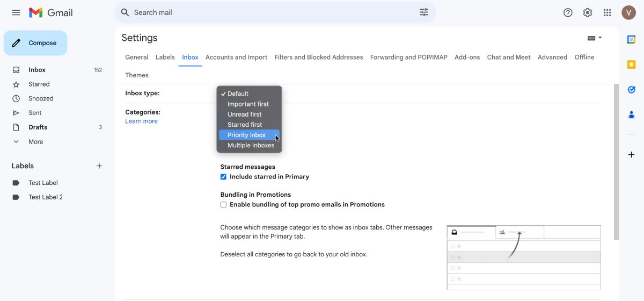Open the Themes settings tab
644x301 pixels.
pos(137,75)
